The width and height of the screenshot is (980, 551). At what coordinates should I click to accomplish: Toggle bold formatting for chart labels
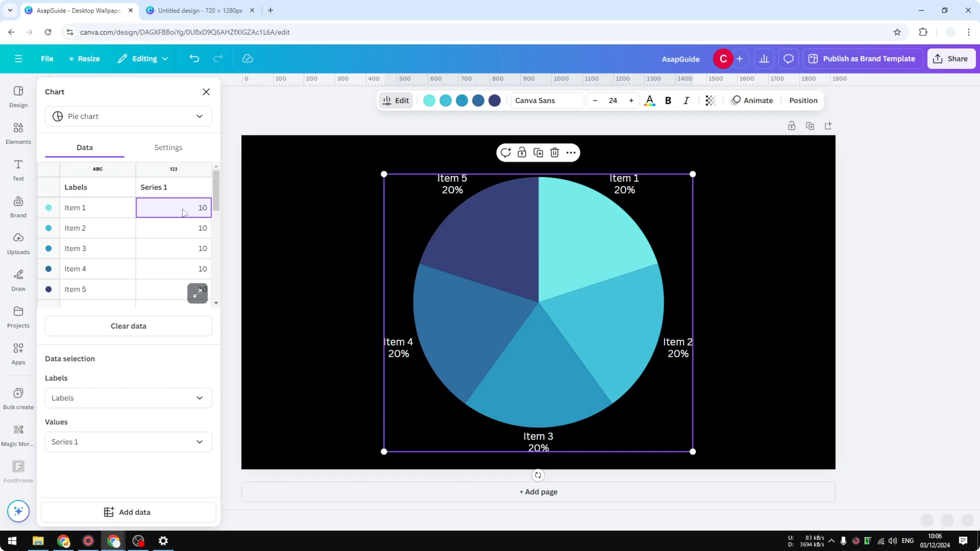tap(668, 100)
